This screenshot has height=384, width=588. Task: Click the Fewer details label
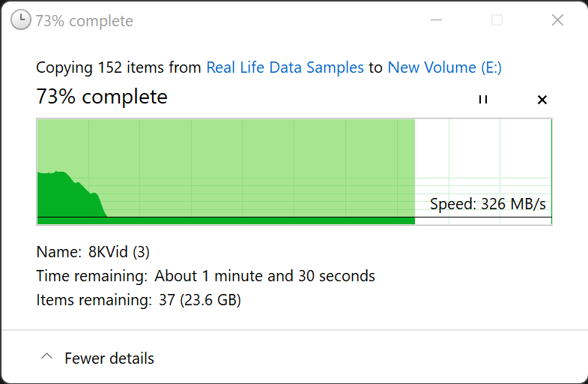[109, 358]
